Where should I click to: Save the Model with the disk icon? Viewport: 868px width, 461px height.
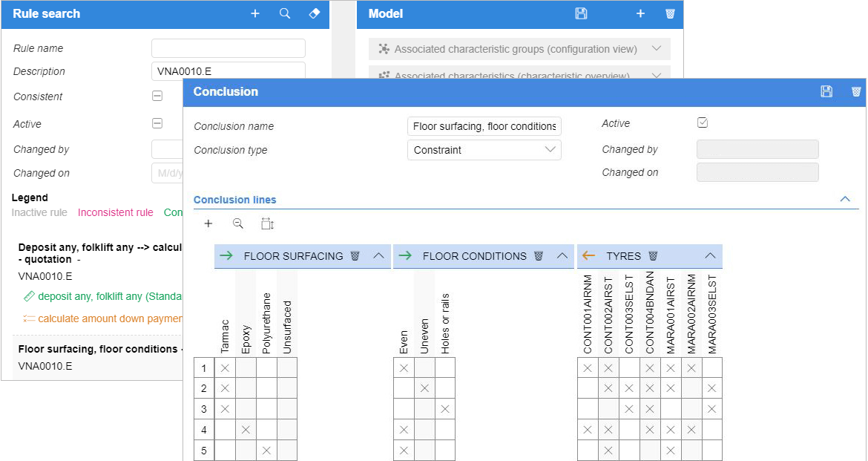pos(581,13)
